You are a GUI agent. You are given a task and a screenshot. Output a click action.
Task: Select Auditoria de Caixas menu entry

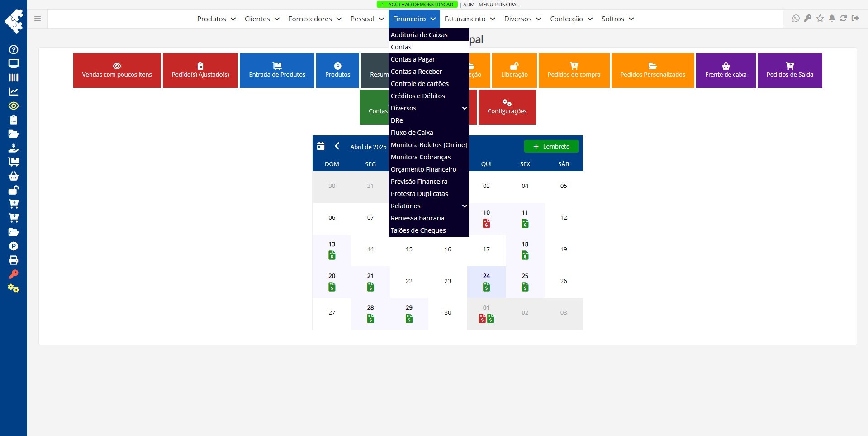[x=428, y=35]
